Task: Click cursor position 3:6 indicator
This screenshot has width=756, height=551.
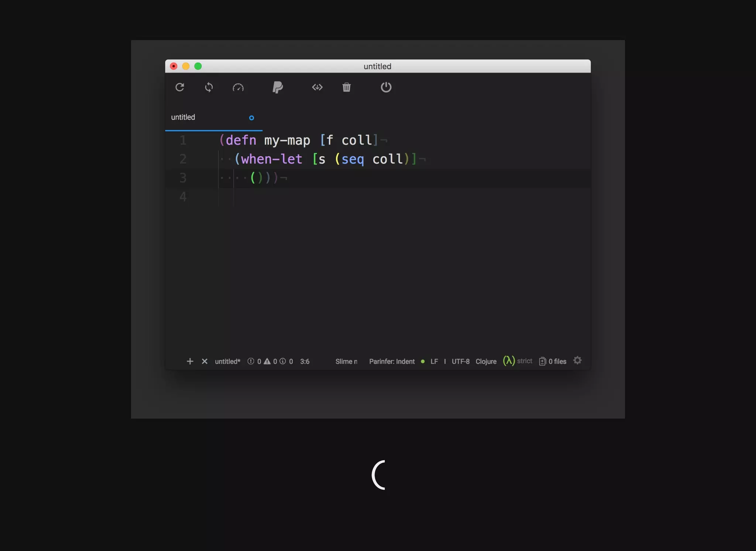Action: pyautogui.click(x=305, y=361)
